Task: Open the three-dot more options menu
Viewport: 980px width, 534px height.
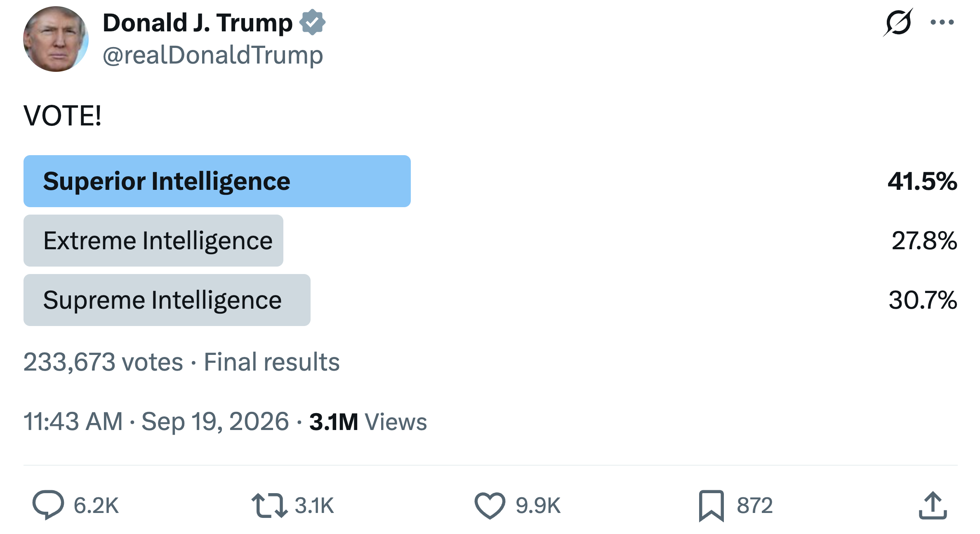Action: 942,22
